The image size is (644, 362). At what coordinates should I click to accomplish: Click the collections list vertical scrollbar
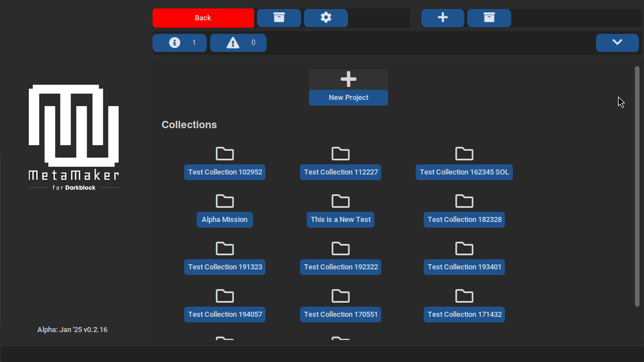pos(637,186)
